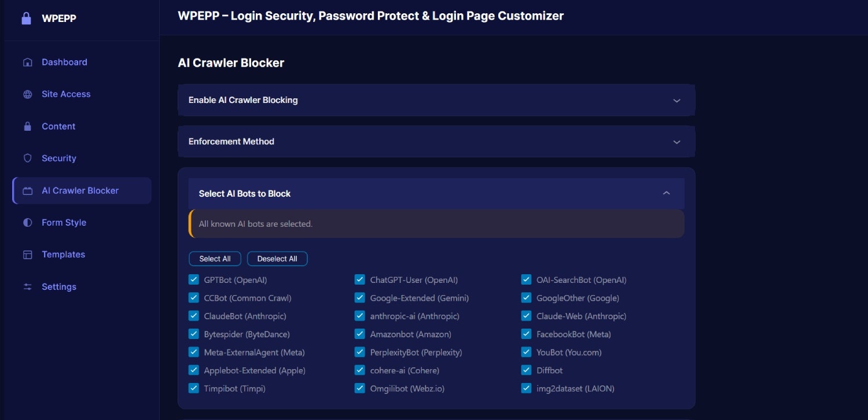Disable YouBot (You.com) checkbox
Image resolution: width=868 pixels, height=420 pixels.
point(526,352)
